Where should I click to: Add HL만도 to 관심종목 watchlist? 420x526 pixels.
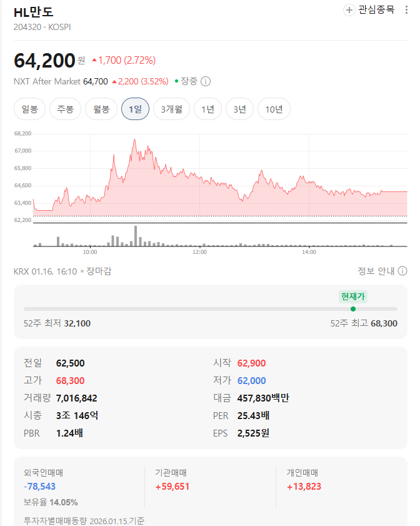(369, 10)
